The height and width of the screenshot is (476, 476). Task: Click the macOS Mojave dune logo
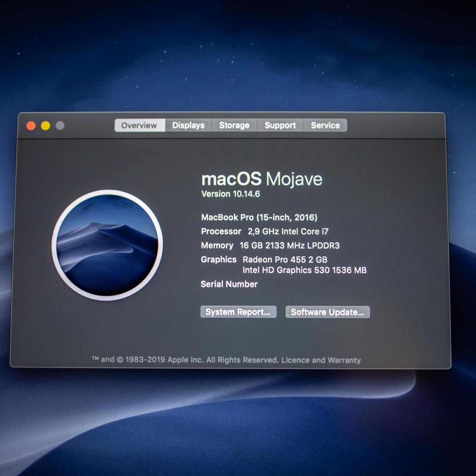point(107,245)
